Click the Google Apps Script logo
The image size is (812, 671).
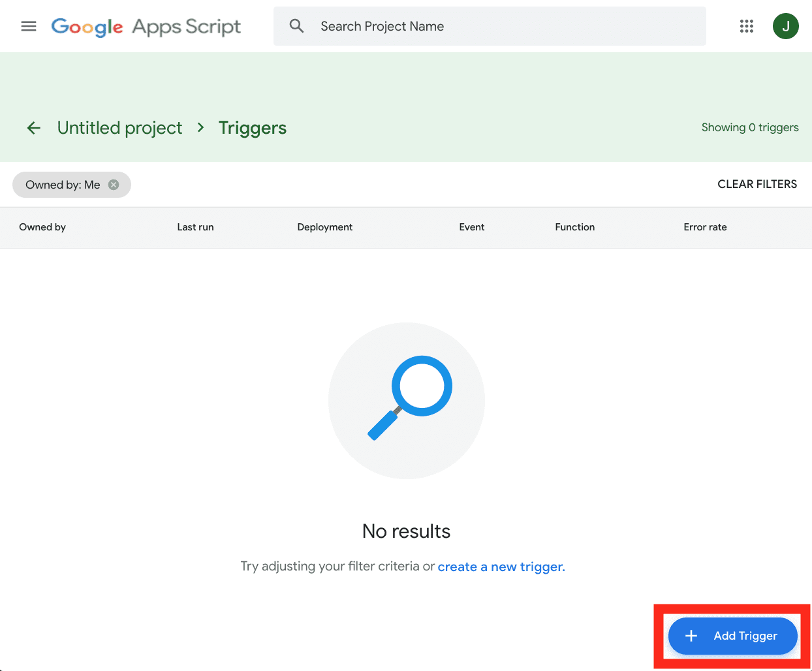coord(146,27)
